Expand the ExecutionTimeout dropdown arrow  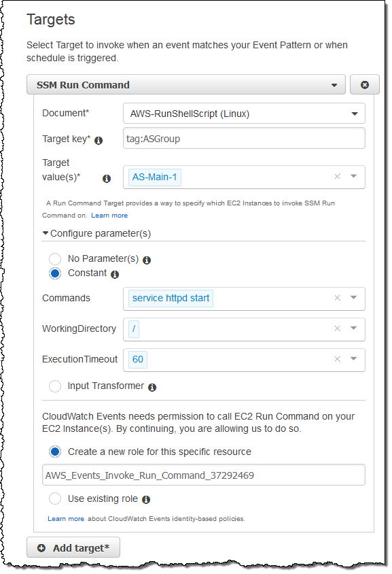[353, 359]
